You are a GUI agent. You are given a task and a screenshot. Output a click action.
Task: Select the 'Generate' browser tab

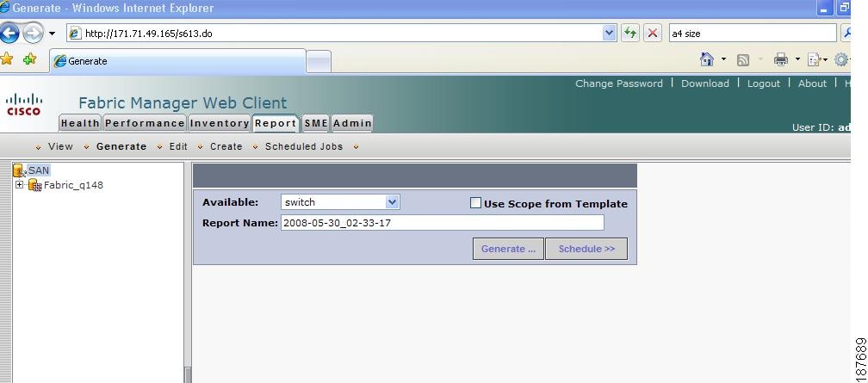[x=177, y=61]
